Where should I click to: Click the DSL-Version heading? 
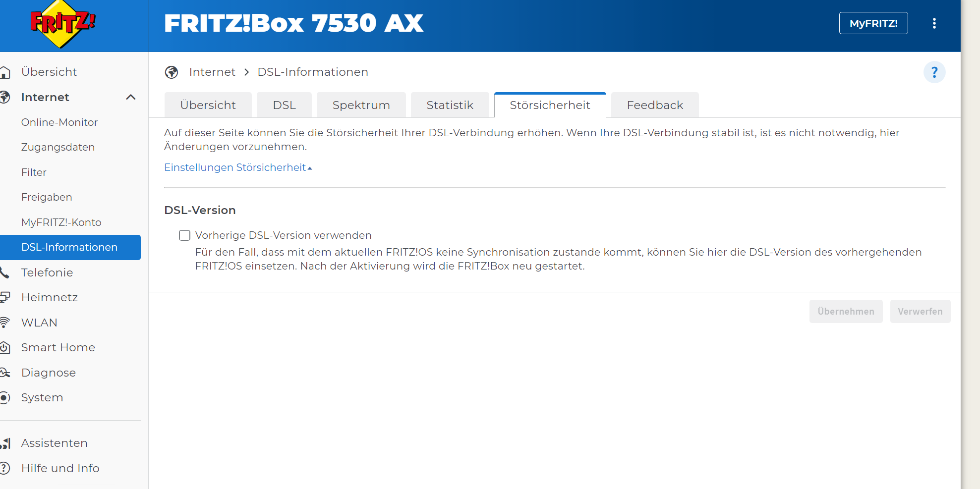pos(200,210)
